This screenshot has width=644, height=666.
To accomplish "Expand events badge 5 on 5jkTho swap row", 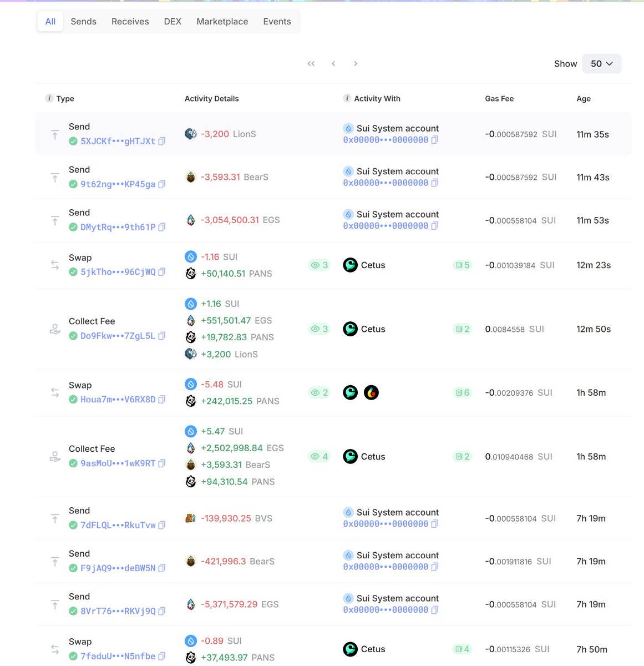I will (462, 265).
